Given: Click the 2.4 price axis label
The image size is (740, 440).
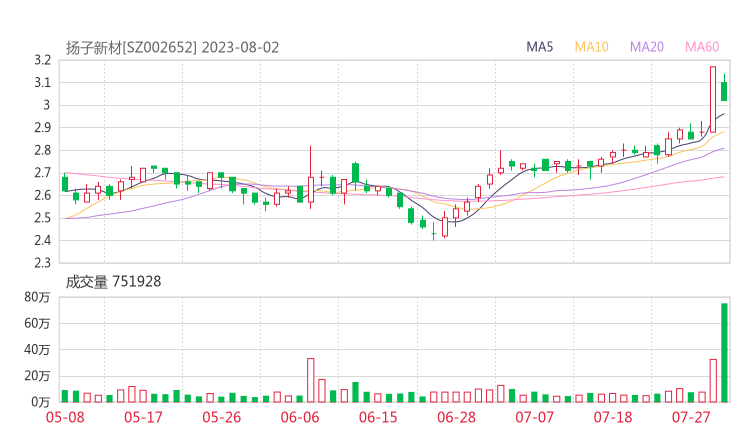Looking at the screenshot, I should (42, 240).
